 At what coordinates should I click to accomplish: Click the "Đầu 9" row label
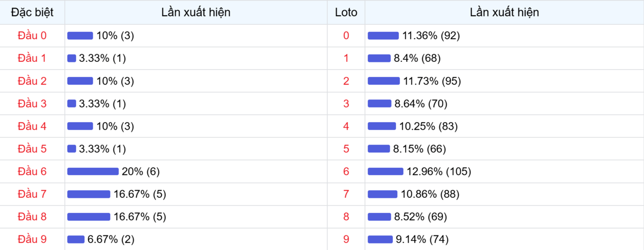[x=32, y=239]
